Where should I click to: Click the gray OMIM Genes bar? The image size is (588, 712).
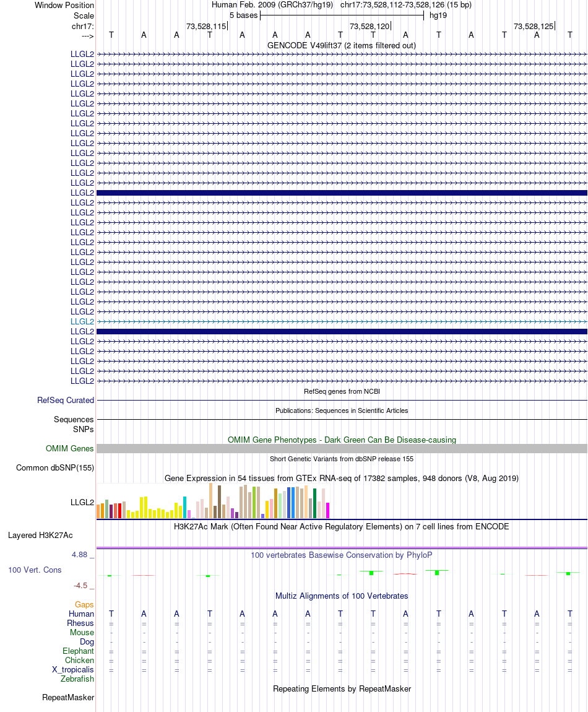(342, 449)
